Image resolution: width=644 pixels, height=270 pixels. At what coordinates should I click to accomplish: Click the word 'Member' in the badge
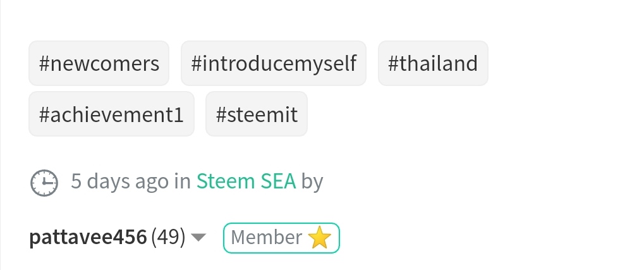267,238
